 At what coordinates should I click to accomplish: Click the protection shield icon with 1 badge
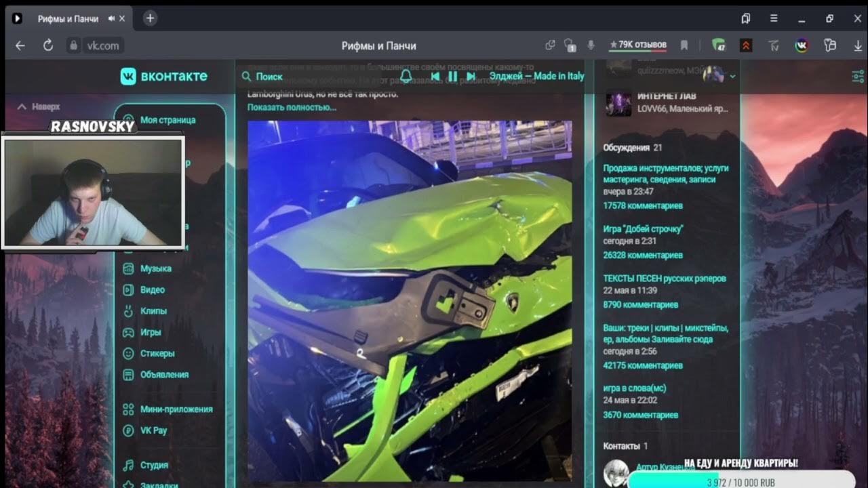tap(570, 45)
